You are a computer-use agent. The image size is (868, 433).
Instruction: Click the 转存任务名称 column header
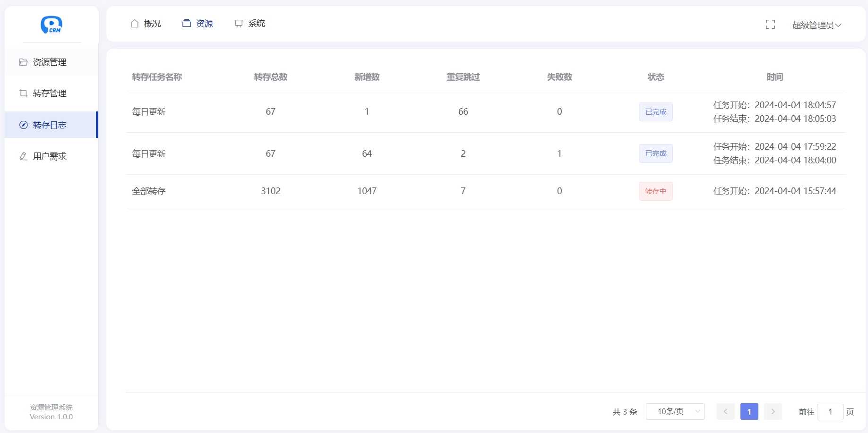point(157,77)
